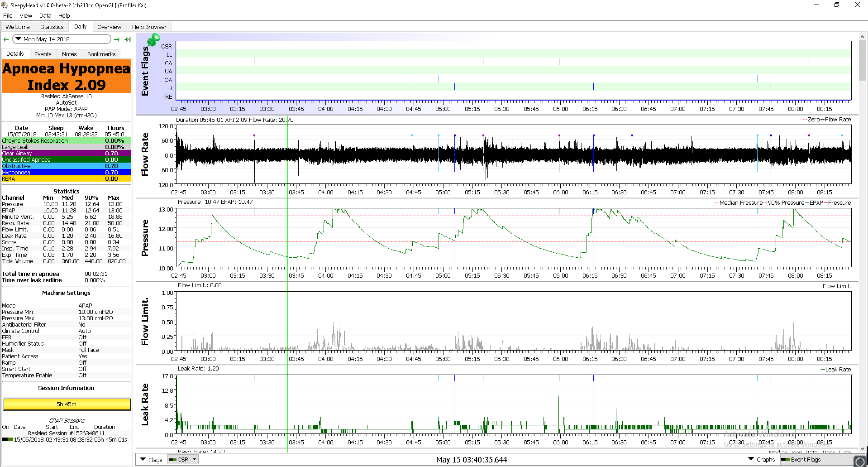Open the View menu
The height and width of the screenshot is (467, 868).
[x=26, y=15]
